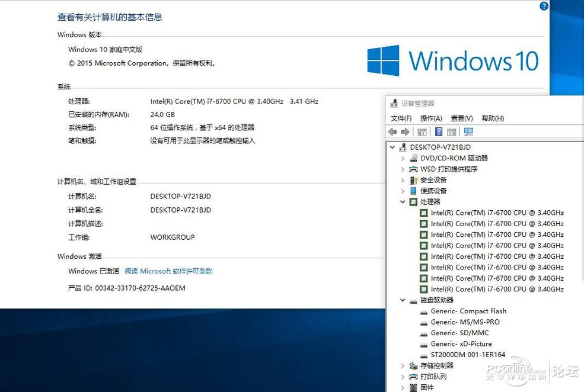Click the blue help question mark icon
This screenshot has height=392, width=584.
(544, 6)
